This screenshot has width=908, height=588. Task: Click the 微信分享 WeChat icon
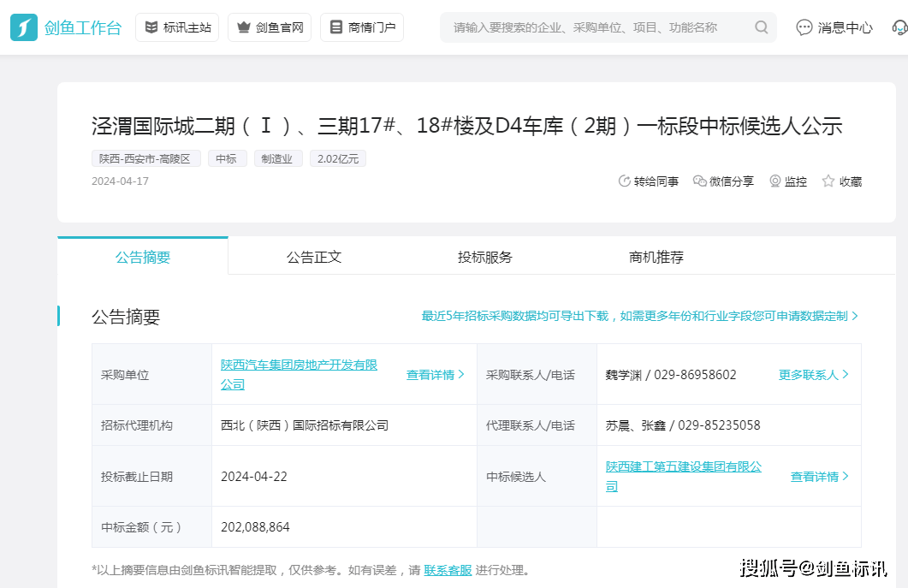(x=699, y=181)
